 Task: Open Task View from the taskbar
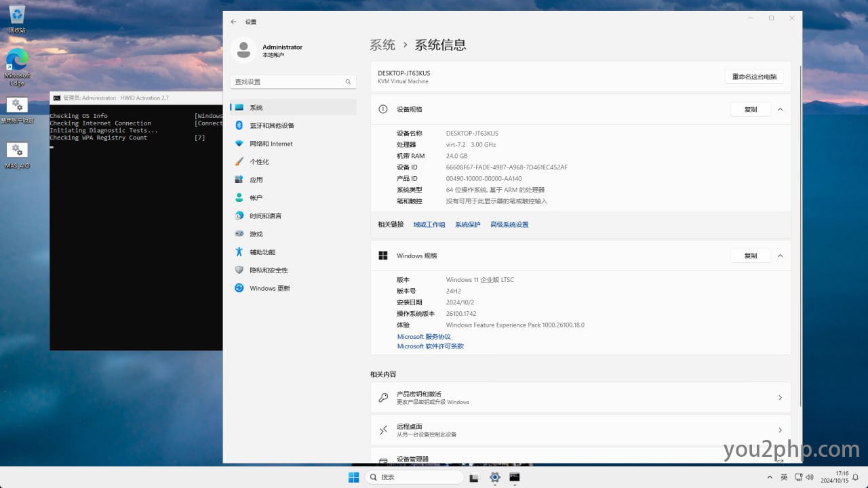(x=474, y=477)
